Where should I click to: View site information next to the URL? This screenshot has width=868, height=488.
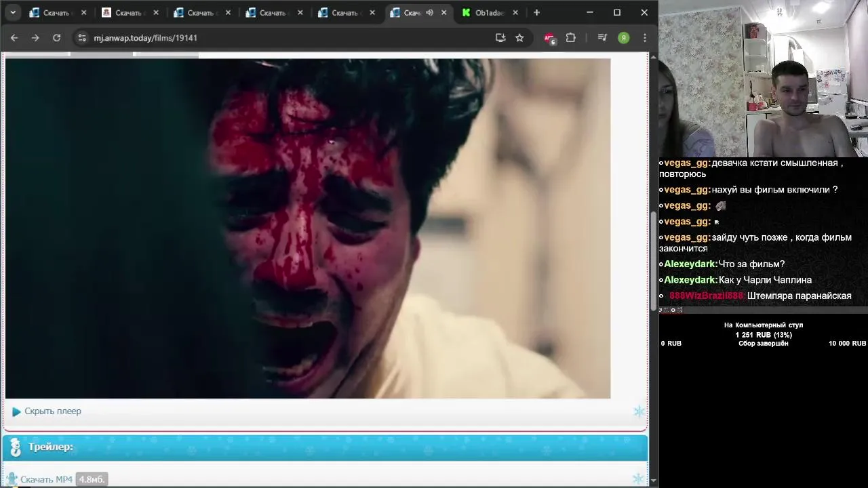(82, 38)
